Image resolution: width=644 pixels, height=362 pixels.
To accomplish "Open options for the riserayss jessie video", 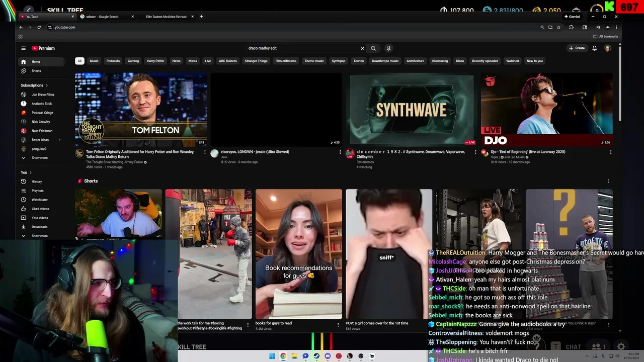I will [340, 152].
